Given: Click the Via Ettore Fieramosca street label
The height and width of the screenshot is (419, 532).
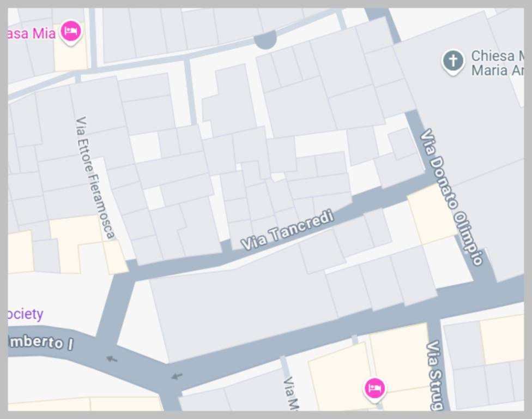Looking at the screenshot, I should tap(95, 177).
